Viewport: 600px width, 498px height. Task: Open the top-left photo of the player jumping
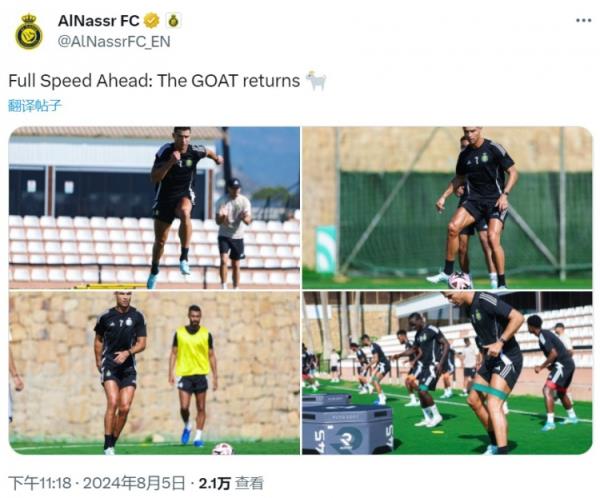(154, 207)
